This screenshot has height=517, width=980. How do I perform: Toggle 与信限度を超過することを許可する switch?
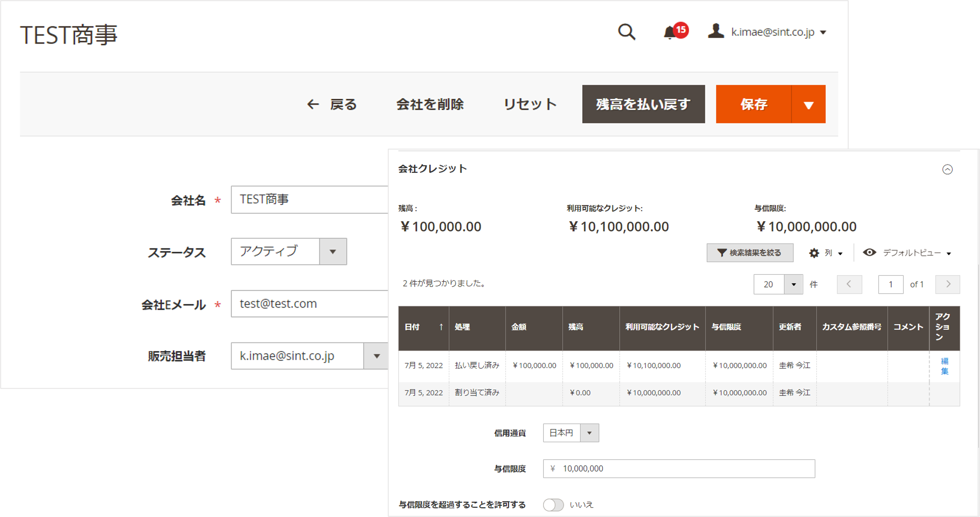tap(553, 505)
